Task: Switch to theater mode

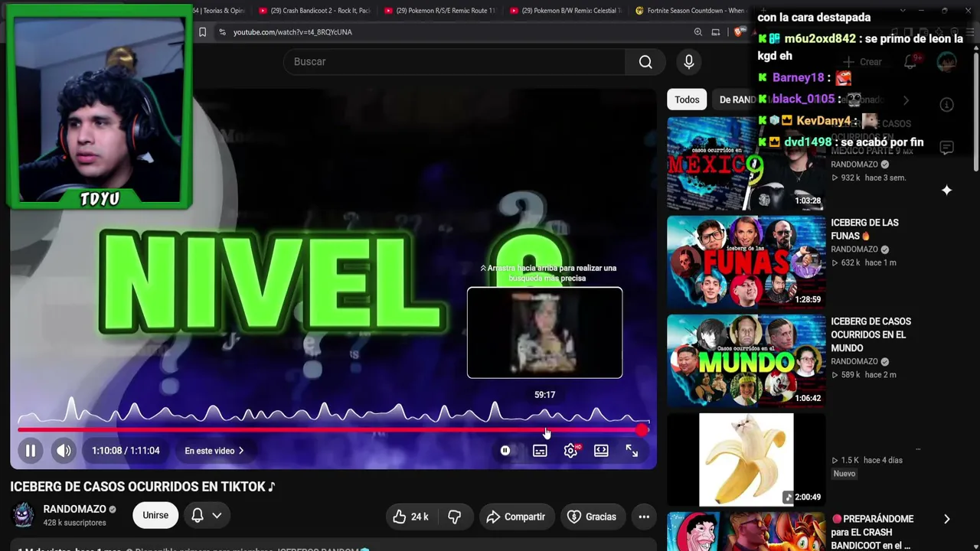Action: [601, 451]
